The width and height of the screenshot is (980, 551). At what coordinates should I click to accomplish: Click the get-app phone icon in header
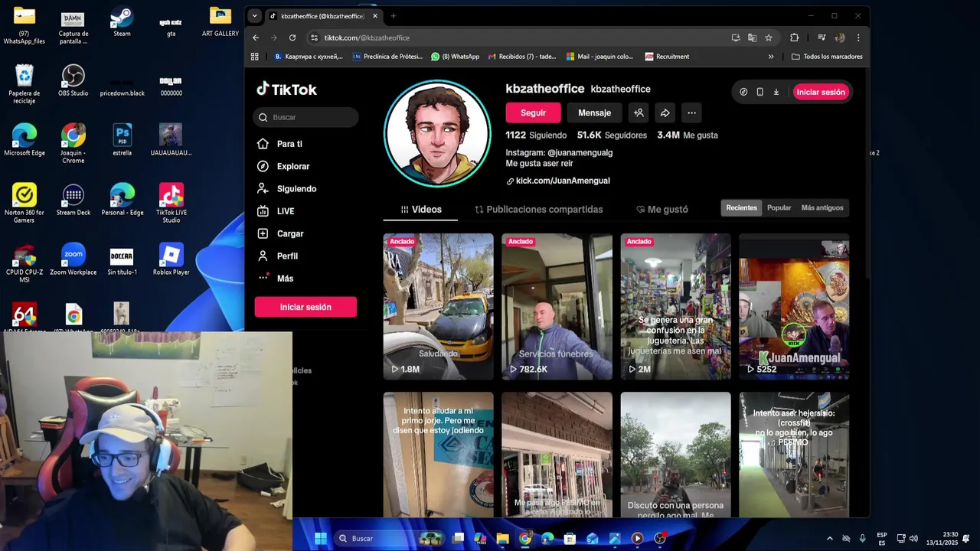point(759,92)
